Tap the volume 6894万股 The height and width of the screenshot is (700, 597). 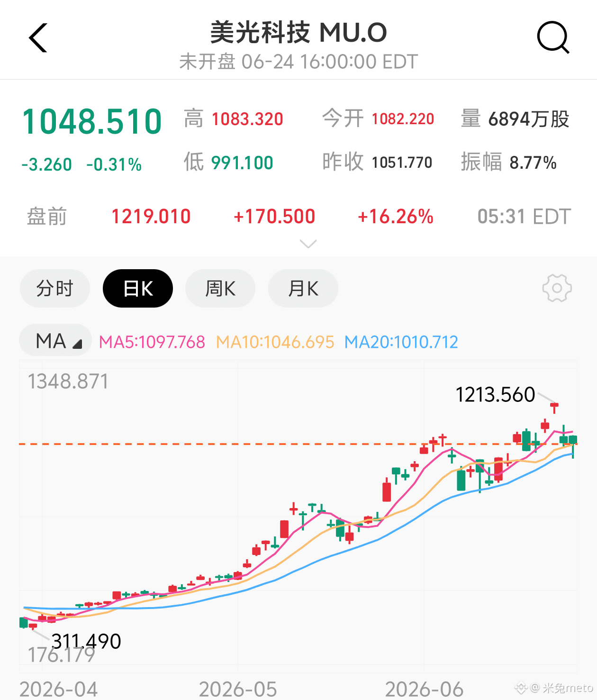[529, 119]
